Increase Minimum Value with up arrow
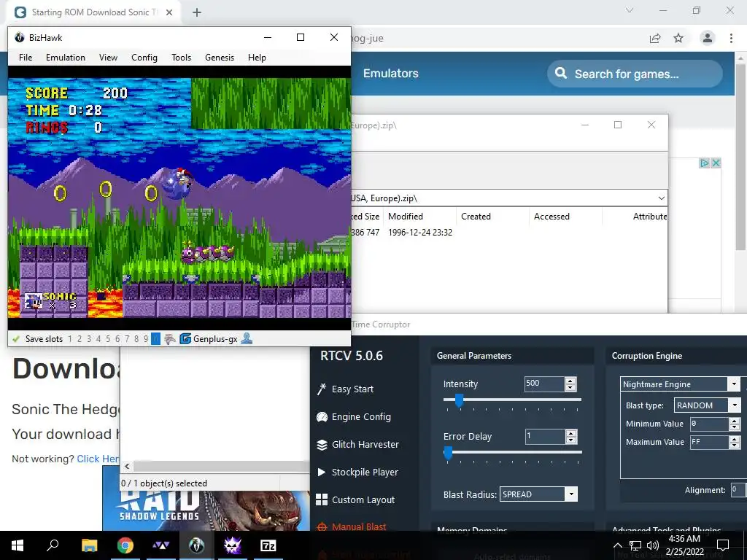The height and width of the screenshot is (560, 747). [735, 421]
